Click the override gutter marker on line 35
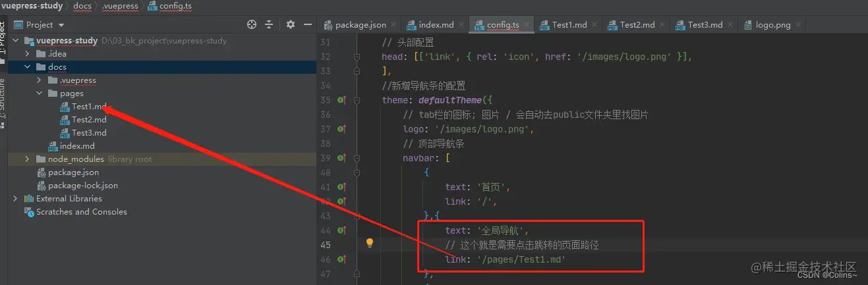Screen dimensions: 868x285 pyautogui.click(x=341, y=100)
